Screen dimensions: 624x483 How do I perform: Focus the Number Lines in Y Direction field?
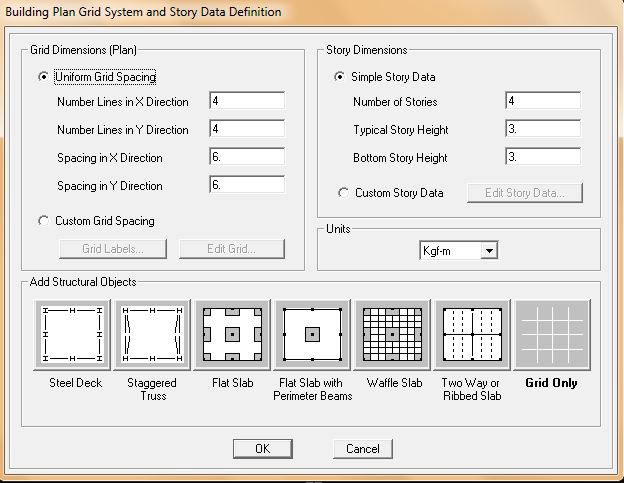pyautogui.click(x=247, y=129)
